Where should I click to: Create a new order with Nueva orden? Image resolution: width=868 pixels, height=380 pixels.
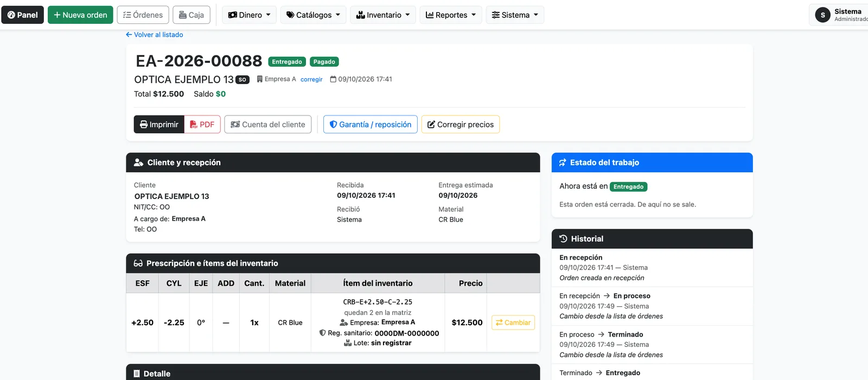80,15
